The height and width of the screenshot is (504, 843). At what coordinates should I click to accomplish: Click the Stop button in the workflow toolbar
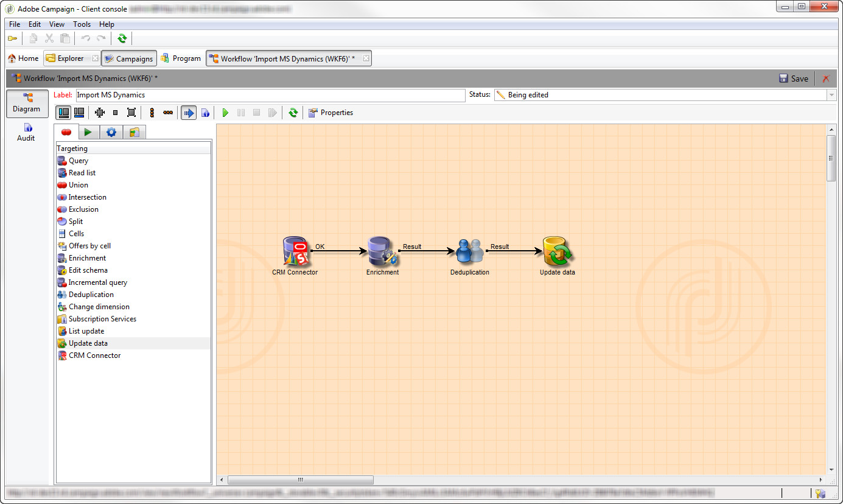(256, 113)
